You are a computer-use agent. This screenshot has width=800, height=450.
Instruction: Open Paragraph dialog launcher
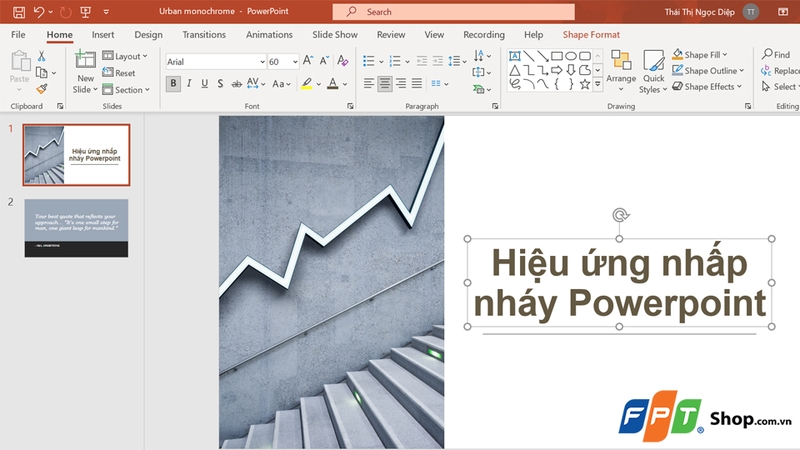click(495, 106)
